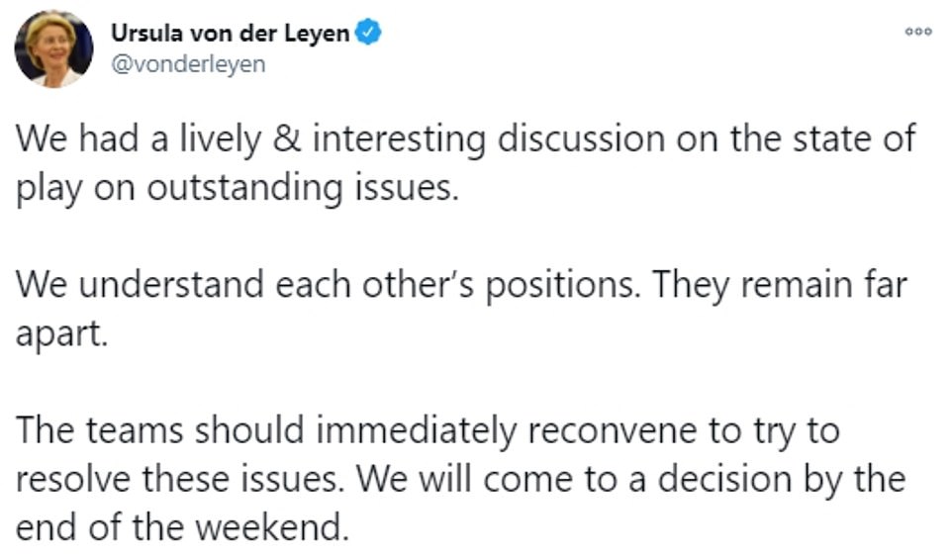This screenshot has width=952, height=560.
Task: Select the word "immediately" in the tweet
Action: [417, 431]
